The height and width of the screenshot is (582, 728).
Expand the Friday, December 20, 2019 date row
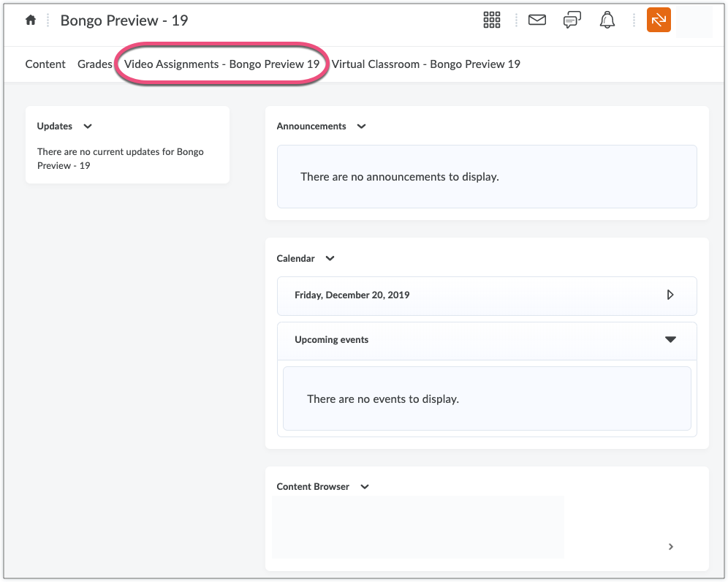[x=670, y=295]
